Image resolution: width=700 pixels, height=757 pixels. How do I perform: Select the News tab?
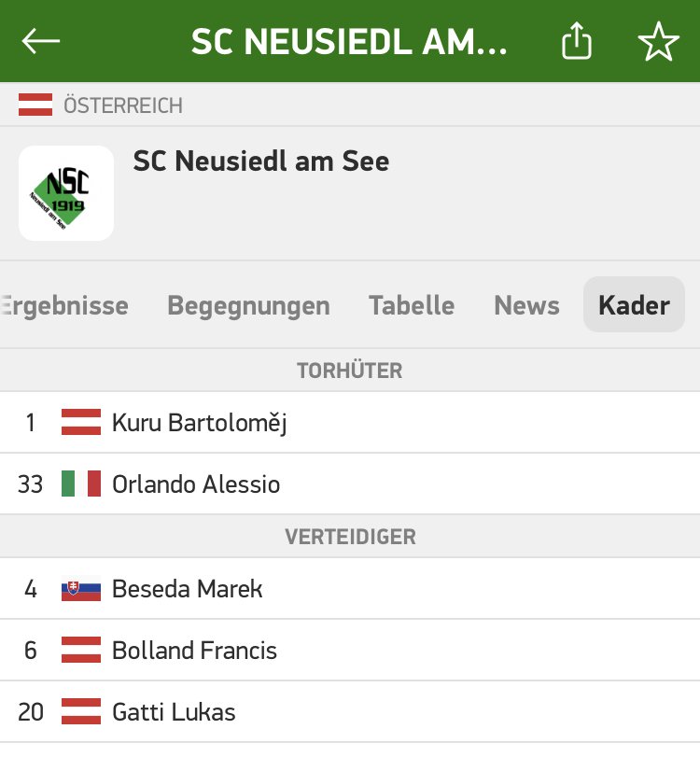tap(526, 305)
